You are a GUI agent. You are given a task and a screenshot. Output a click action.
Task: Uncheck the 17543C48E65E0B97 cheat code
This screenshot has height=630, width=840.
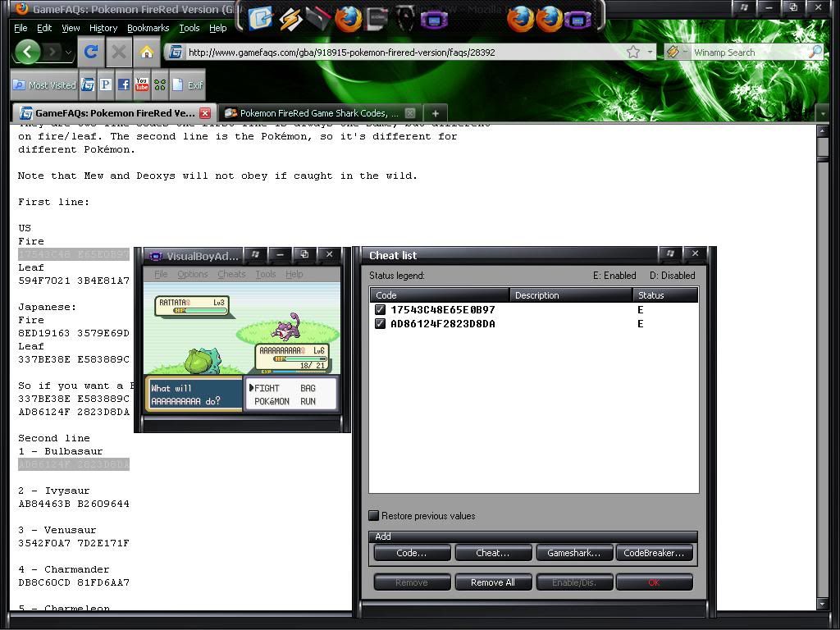pos(380,310)
